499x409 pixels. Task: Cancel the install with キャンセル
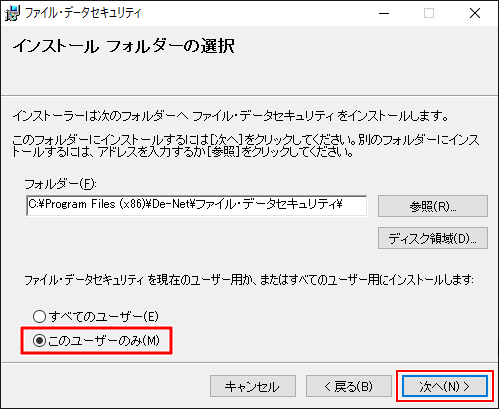pyautogui.click(x=253, y=386)
